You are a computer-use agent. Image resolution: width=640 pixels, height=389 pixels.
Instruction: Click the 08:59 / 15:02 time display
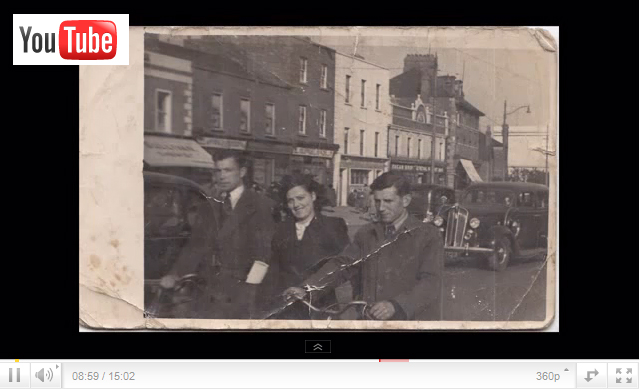(x=103, y=376)
